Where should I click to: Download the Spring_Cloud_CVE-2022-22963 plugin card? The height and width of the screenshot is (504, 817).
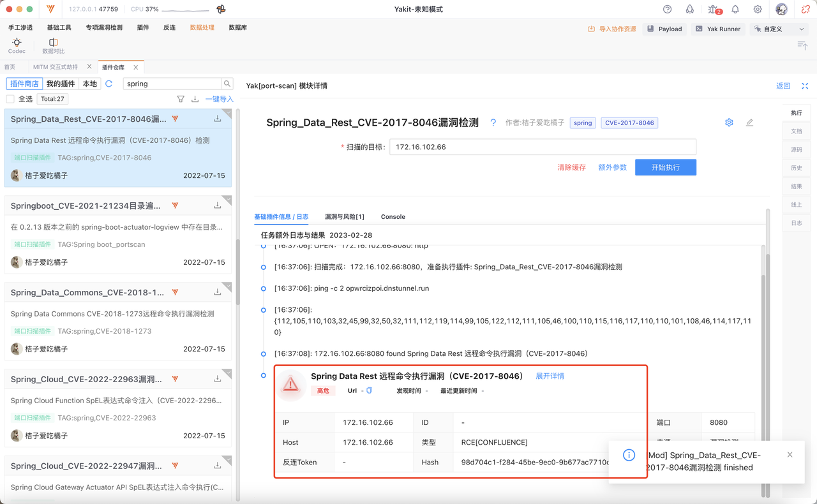pyautogui.click(x=218, y=379)
